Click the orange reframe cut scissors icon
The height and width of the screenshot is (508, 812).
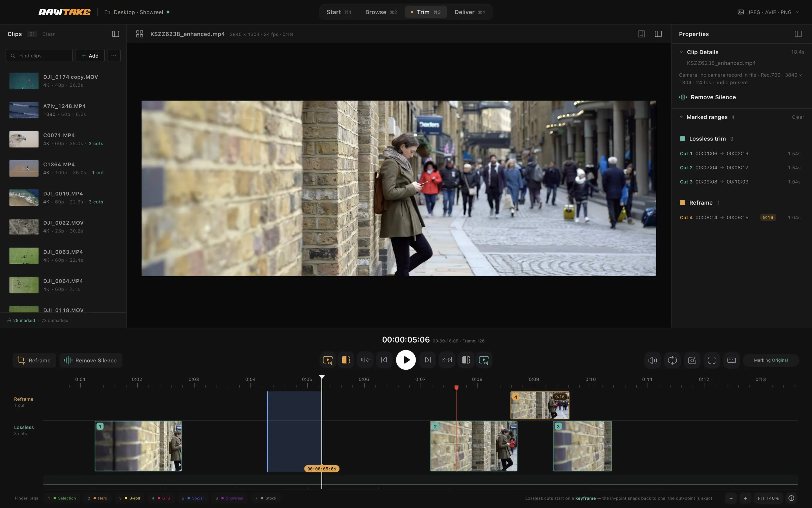coord(328,360)
